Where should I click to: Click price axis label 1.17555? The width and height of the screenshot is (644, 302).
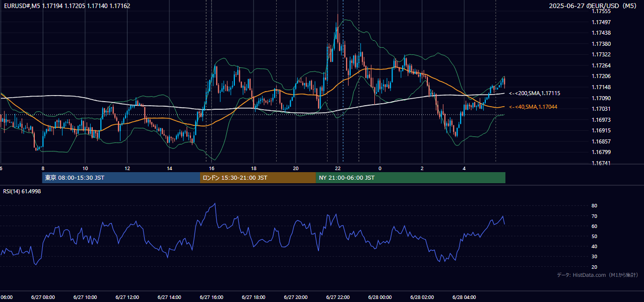coord(601,12)
